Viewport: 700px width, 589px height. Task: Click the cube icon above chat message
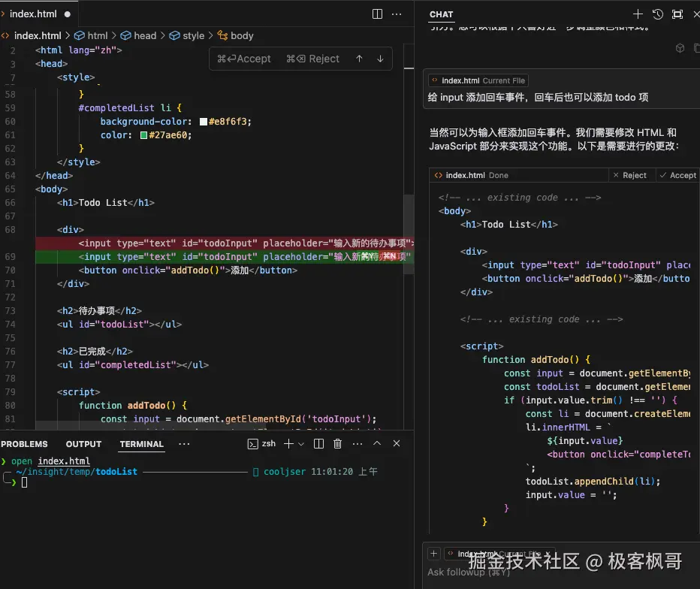(680, 48)
